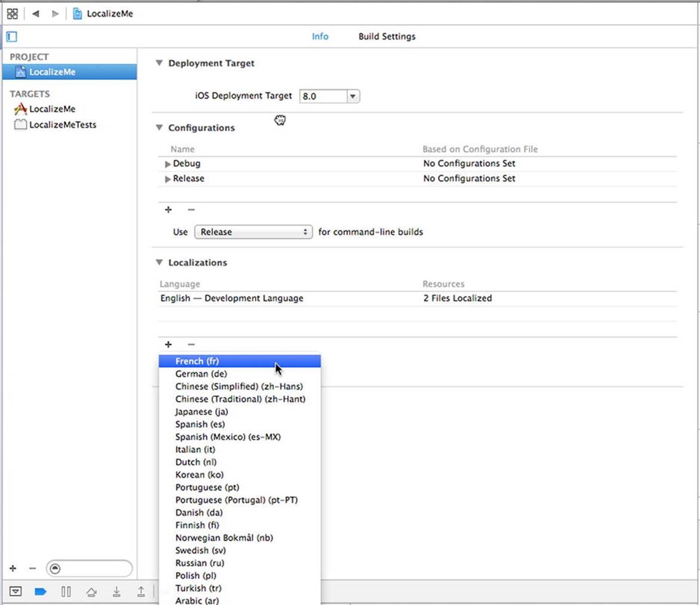Choose Dutch (nl) from language menu
700x605 pixels.
[x=240, y=462]
